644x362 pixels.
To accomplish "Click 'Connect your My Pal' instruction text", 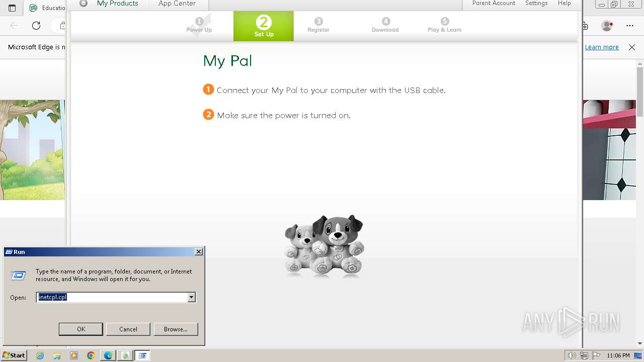I will [x=331, y=90].
